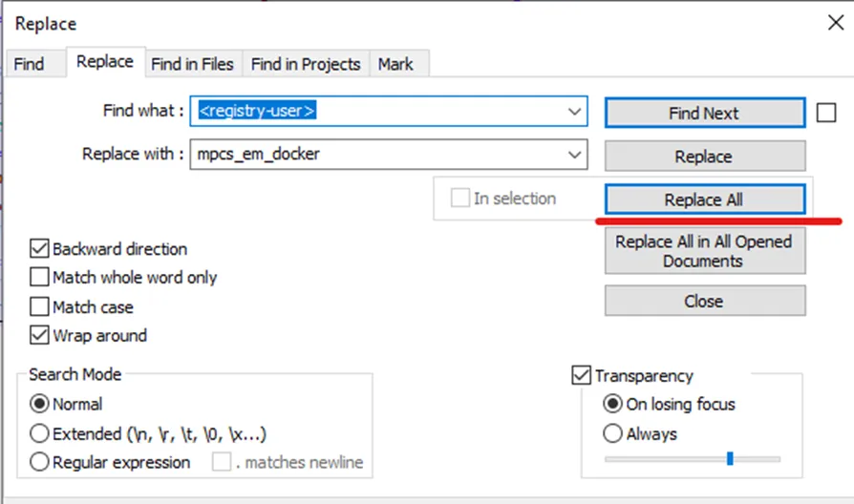Close the Replace dialog with X icon
The height and width of the screenshot is (504, 854).
pos(836,23)
